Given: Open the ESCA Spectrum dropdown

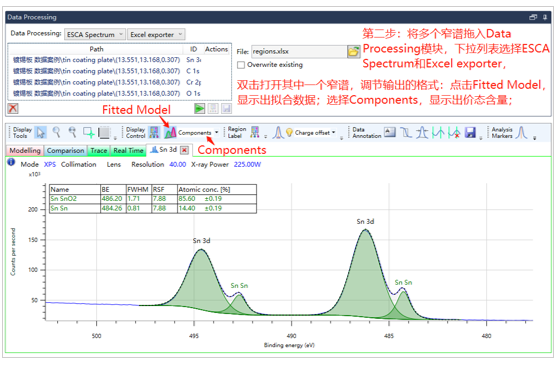Looking at the screenshot, I should click(x=95, y=34).
